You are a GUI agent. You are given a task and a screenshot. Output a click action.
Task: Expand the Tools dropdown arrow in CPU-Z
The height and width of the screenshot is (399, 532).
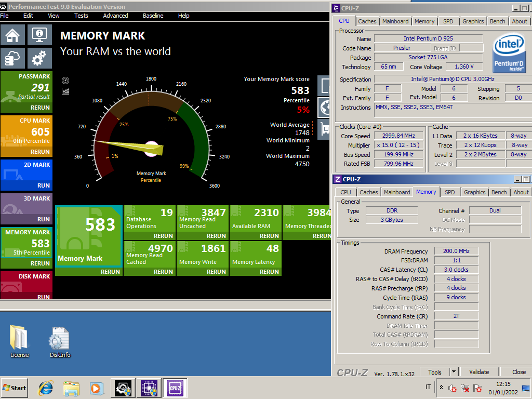click(454, 372)
